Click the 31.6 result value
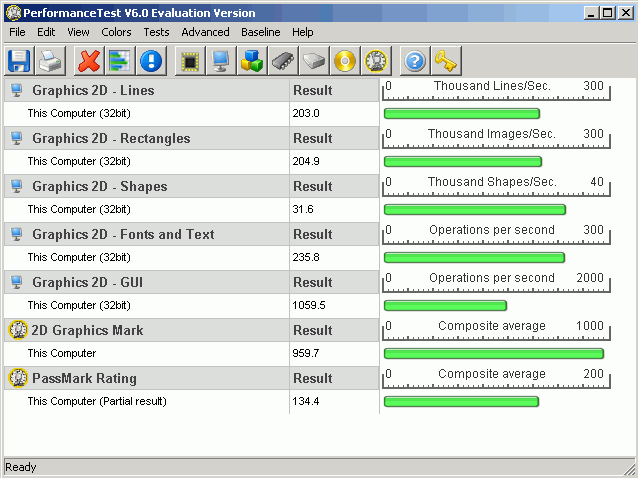 click(303, 210)
